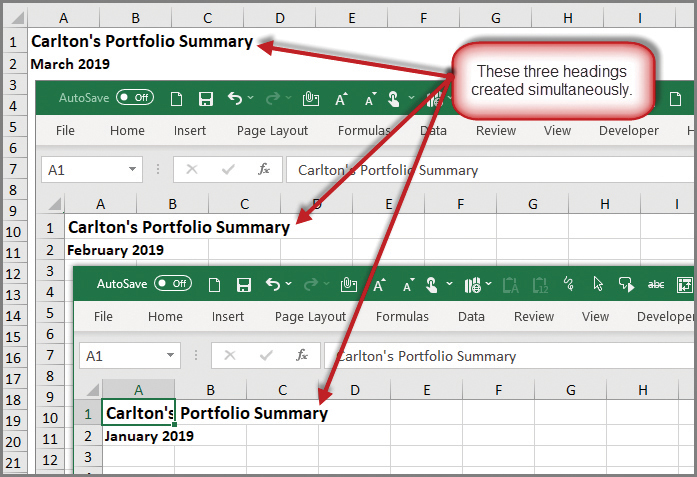This screenshot has height=477, width=697.
Task: Click New blank file icon in January window
Action: 214,284
